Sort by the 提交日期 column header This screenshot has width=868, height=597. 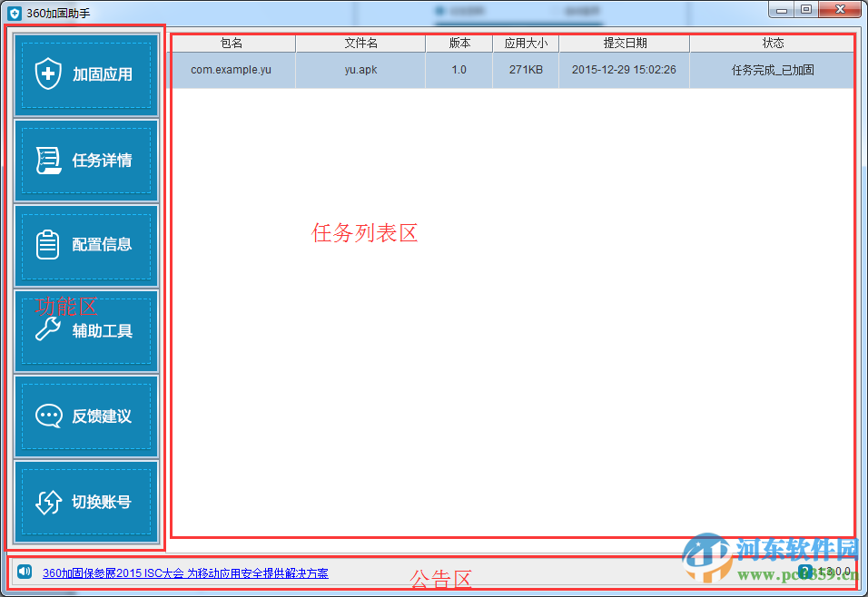tap(625, 44)
